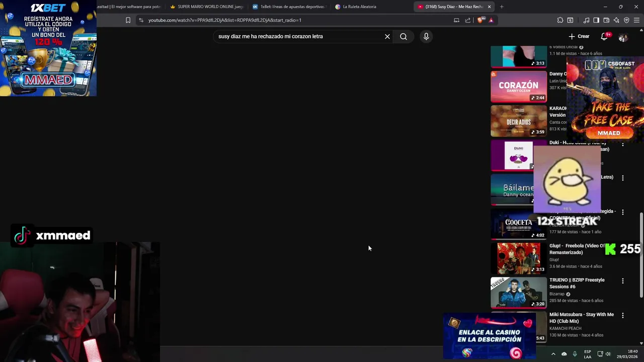Toggle the browser sidebar panel icon
This screenshot has height=362, width=644.
click(596, 20)
